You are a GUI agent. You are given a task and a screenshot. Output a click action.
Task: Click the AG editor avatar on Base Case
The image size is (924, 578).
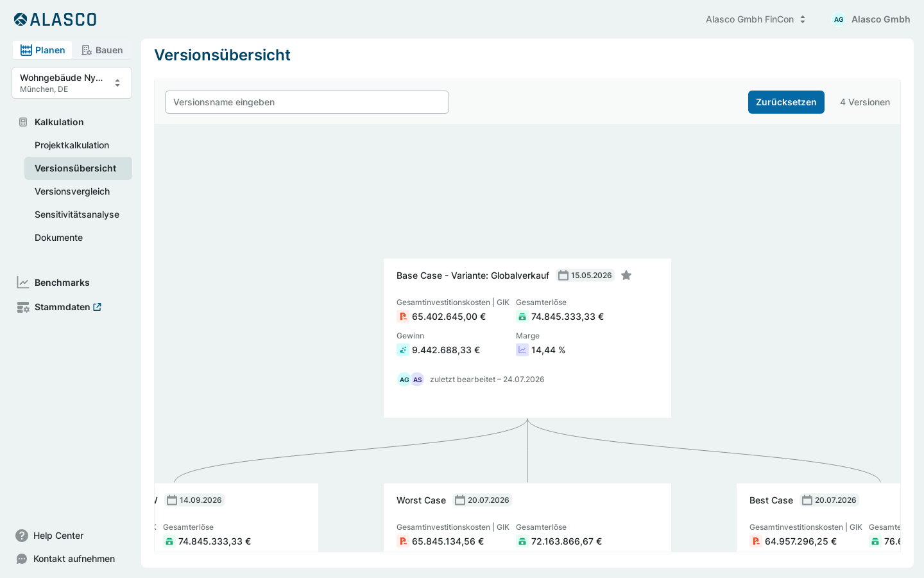pyautogui.click(x=404, y=380)
